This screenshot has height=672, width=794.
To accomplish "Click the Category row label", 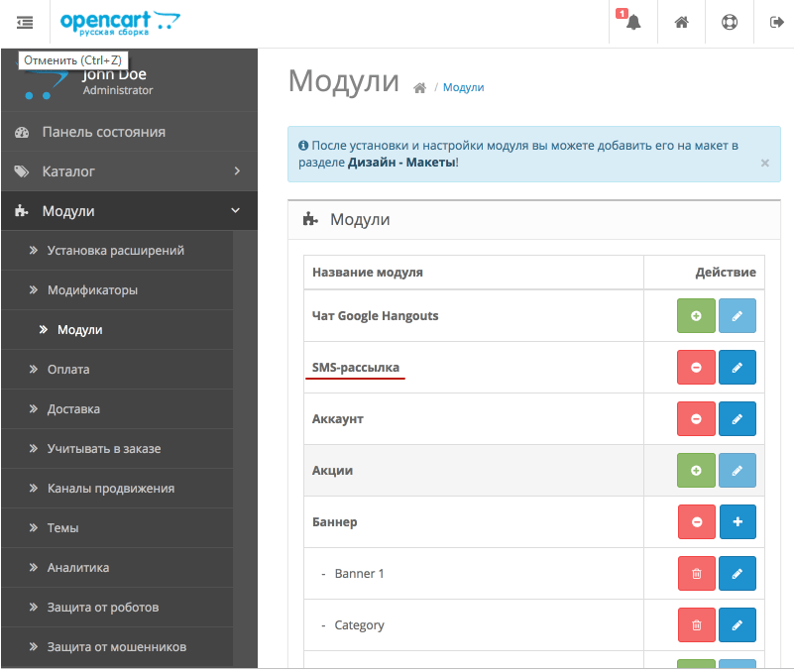I will [x=359, y=624].
